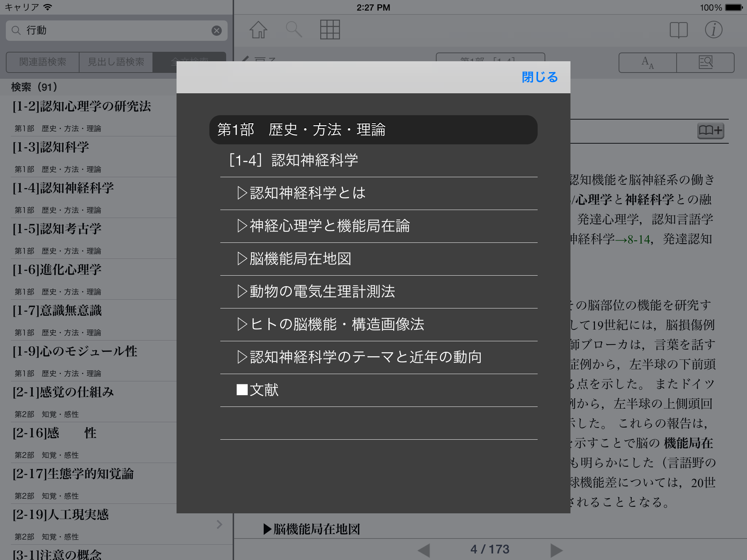Screen dimensions: 747x560
Task: Open the grid index icon
Action: tap(330, 30)
